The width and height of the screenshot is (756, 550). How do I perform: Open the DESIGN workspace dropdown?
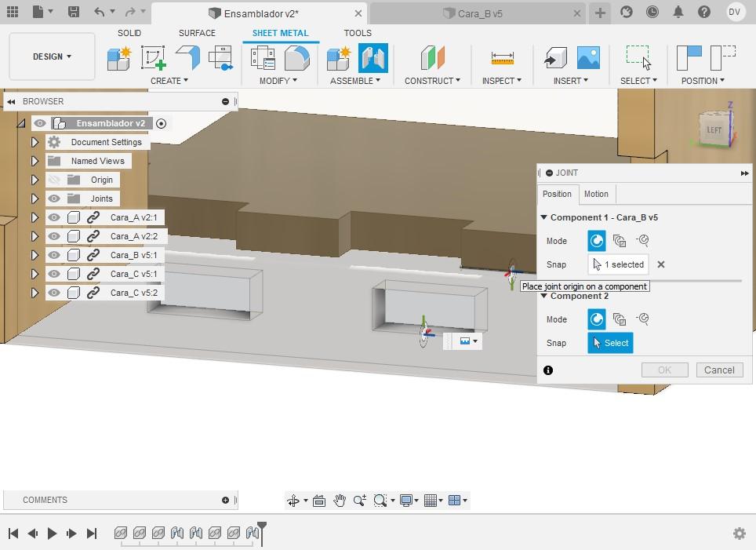click(x=52, y=56)
